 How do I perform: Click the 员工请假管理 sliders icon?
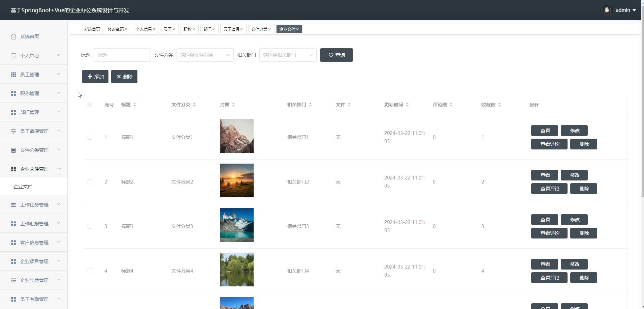(x=13, y=131)
